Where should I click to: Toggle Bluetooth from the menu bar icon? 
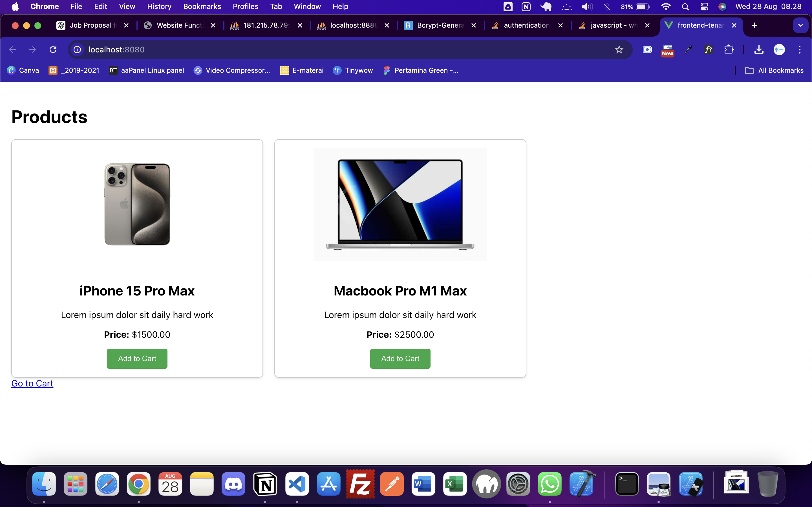607,7
